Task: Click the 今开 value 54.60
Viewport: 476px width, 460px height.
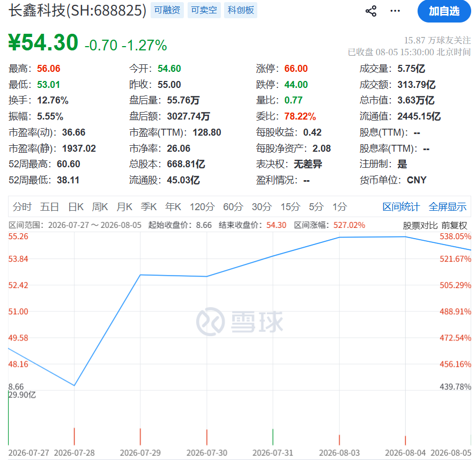Action: coord(169,69)
